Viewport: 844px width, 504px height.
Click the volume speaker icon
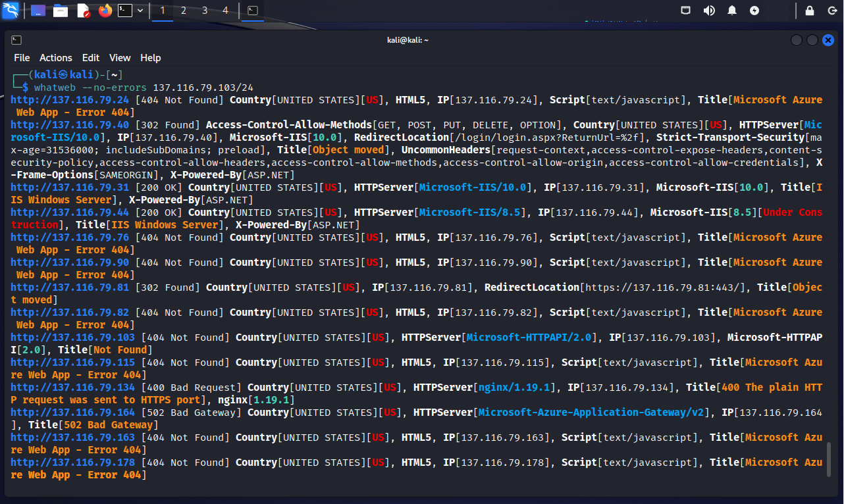tap(709, 11)
